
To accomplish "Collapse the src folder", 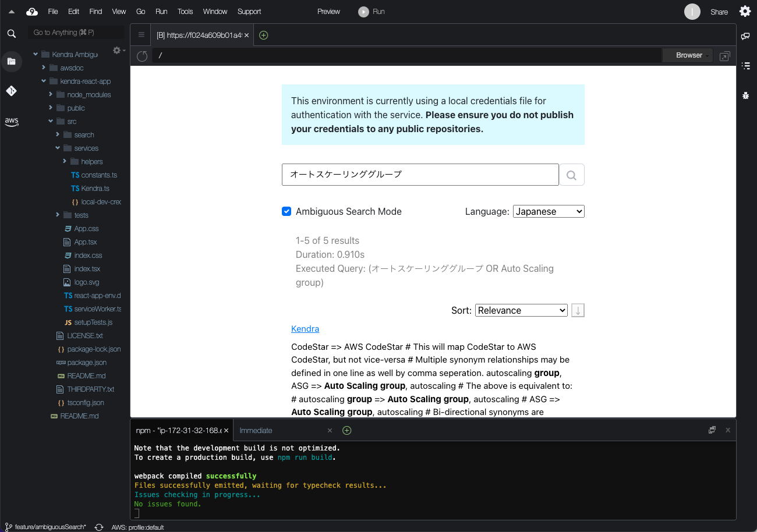I will coord(51,121).
